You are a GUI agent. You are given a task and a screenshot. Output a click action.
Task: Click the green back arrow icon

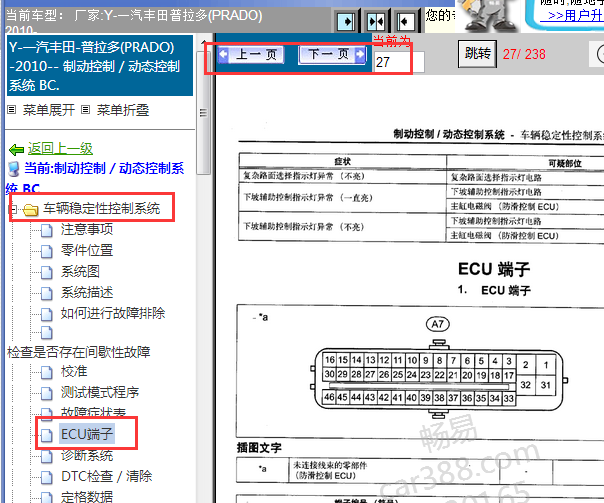pos(17,149)
